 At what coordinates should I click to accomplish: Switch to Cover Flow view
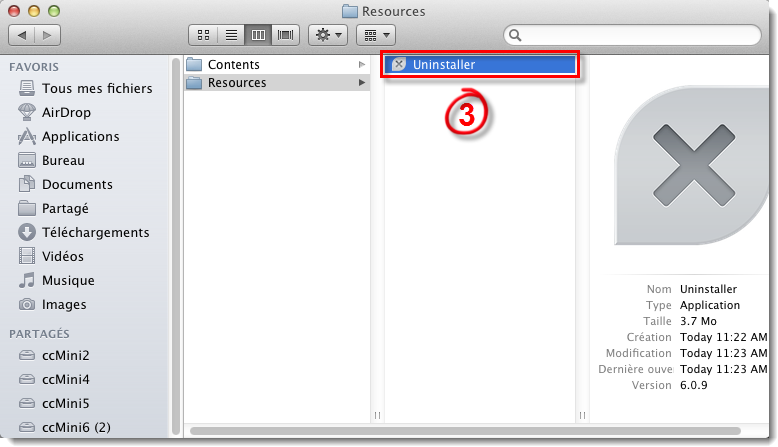[x=285, y=35]
